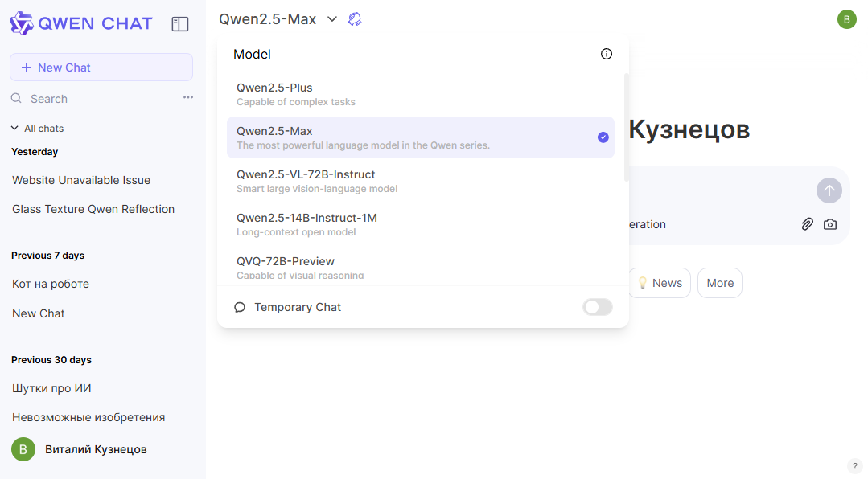
Task: Click into the Search chats field
Action: pyautogui.click(x=104, y=99)
